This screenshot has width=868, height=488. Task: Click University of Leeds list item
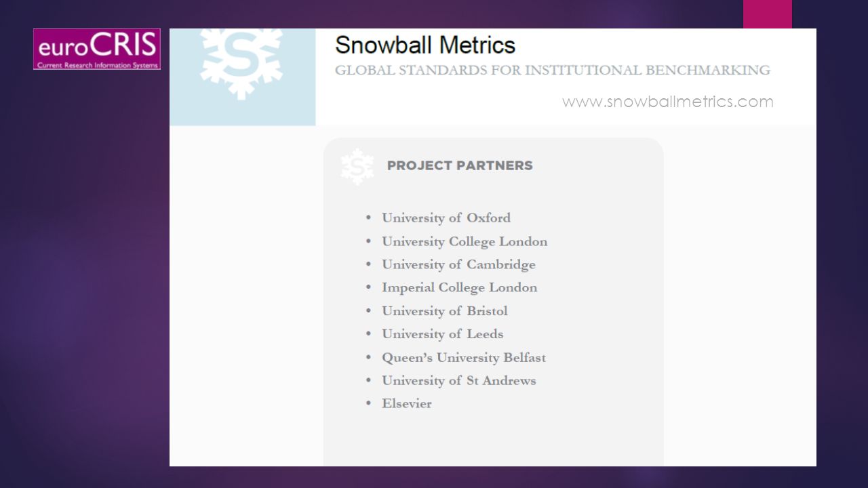tap(442, 334)
